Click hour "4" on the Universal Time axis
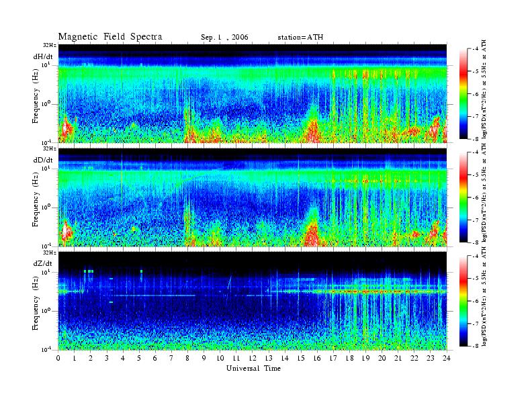Screen dimensions: 532x411 click(123, 358)
